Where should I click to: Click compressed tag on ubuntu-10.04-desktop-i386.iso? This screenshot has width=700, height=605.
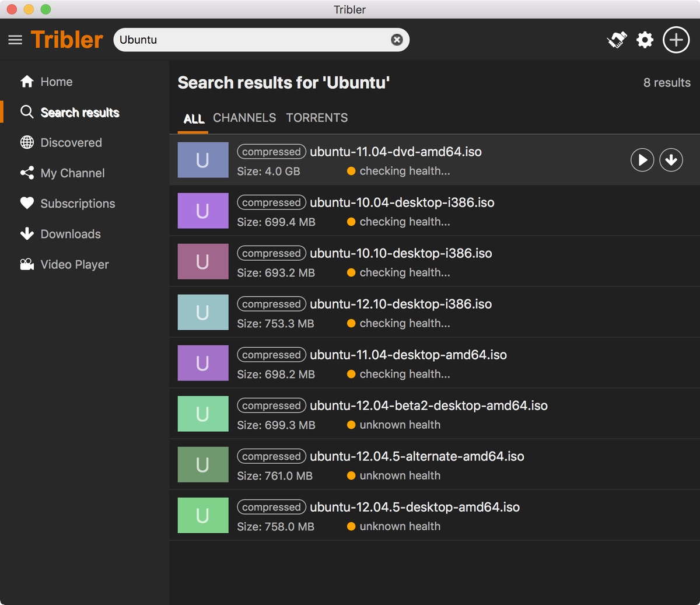pyautogui.click(x=271, y=202)
